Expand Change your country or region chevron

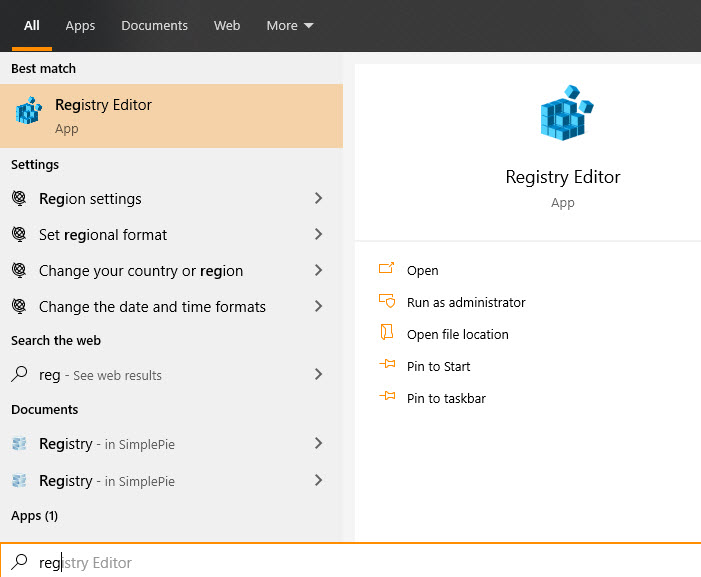[318, 270]
